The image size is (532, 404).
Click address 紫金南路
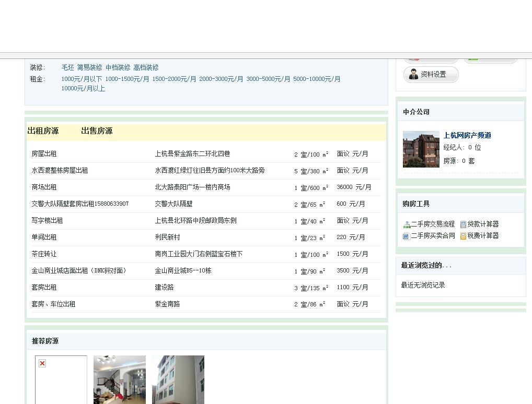(x=167, y=304)
